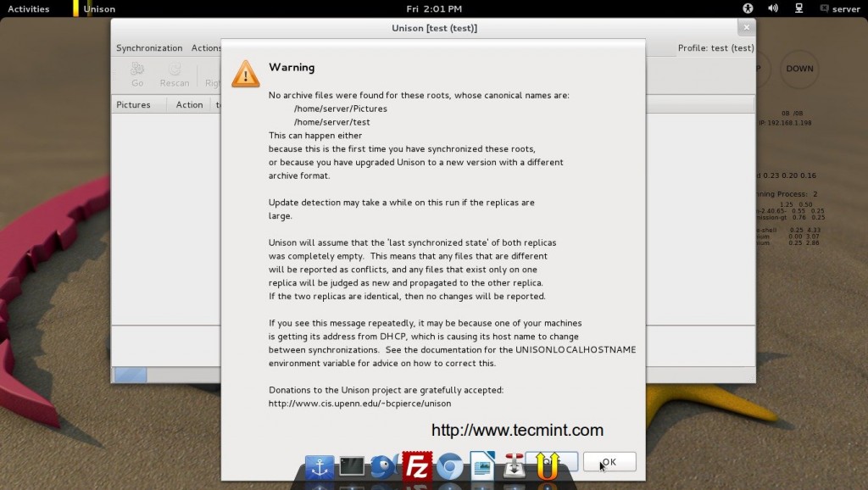Launch FileZilla from the dock
868x490 pixels.
point(417,465)
